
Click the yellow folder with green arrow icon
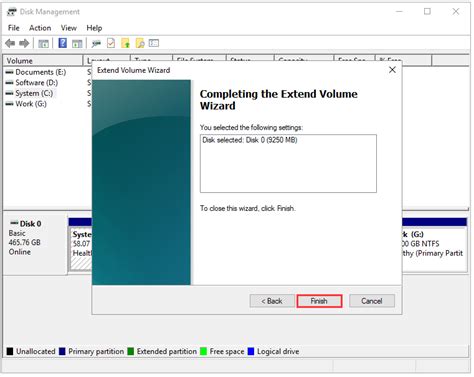(125, 43)
